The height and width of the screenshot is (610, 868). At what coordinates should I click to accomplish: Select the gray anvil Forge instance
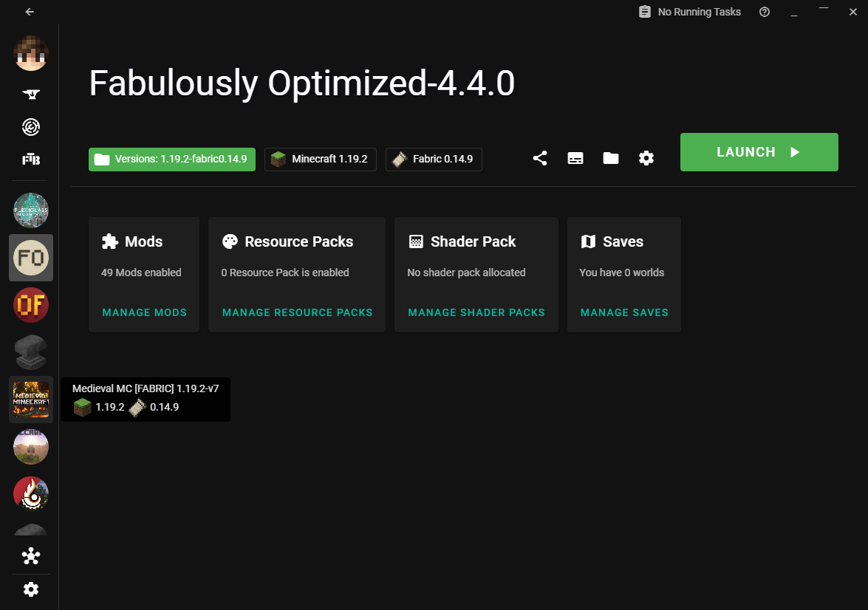31,352
